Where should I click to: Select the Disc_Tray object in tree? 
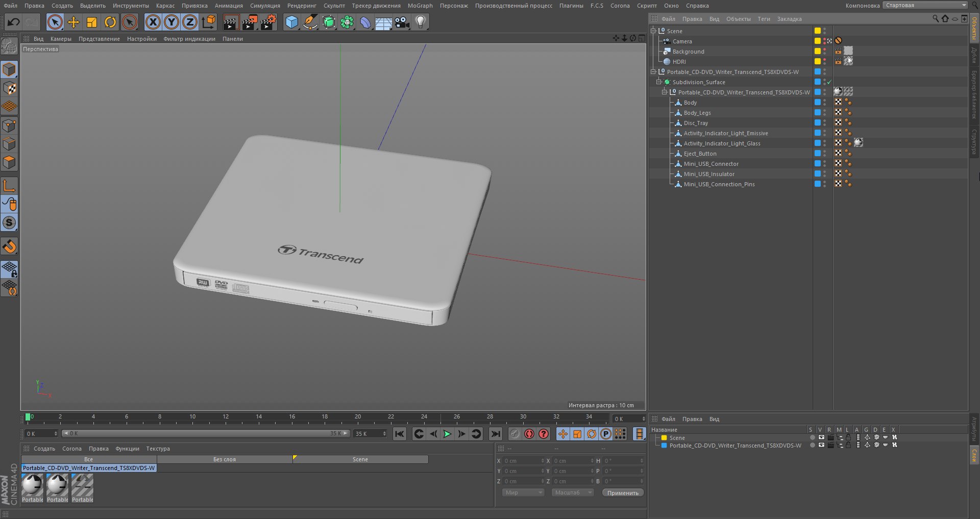coord(696,123)
